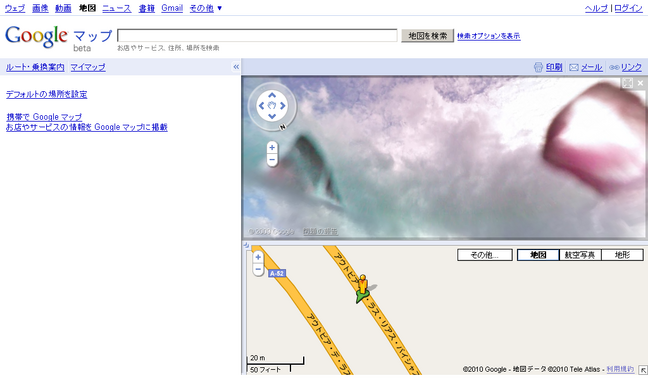Open the その他 dropdown in top navigation

point(205,8)
